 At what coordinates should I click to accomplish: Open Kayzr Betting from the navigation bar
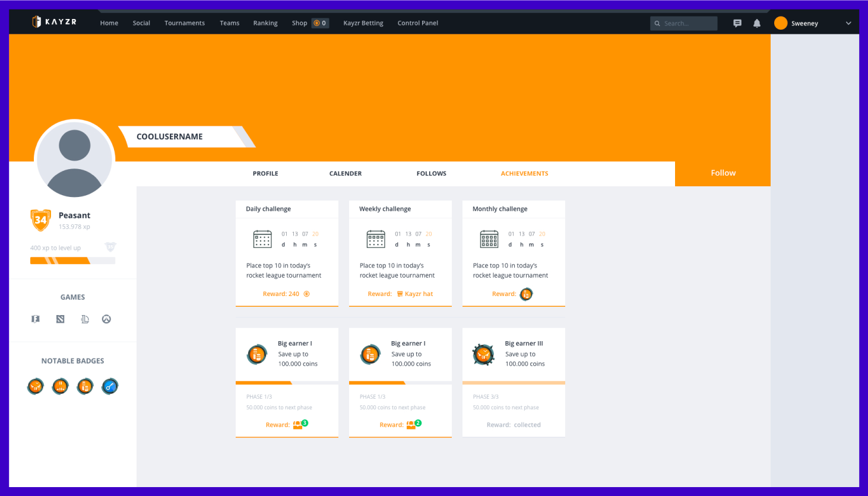coord(363,23)
